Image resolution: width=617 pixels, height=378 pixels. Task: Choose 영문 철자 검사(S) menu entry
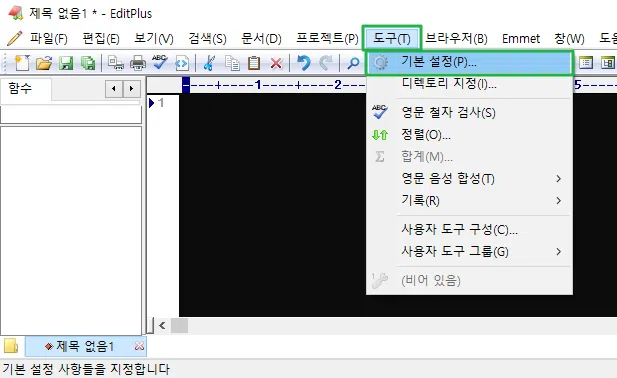[469, 112]
